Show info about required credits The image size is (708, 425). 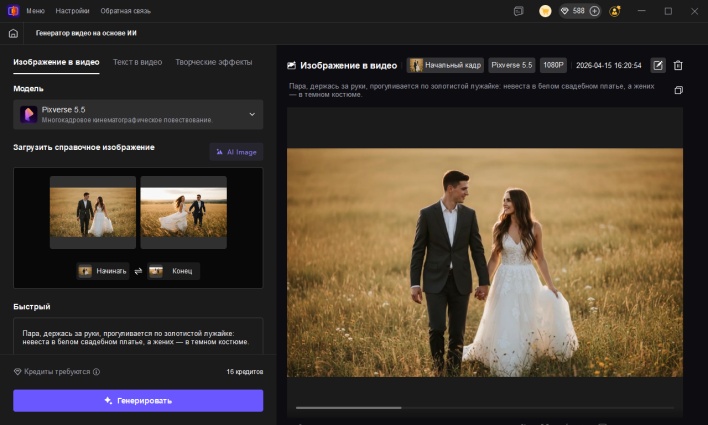96,372
